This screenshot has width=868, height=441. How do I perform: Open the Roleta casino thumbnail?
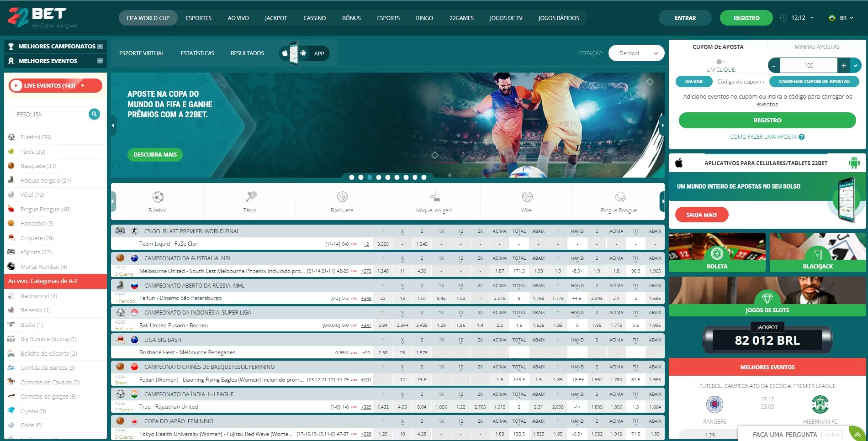tap(717, 252)
